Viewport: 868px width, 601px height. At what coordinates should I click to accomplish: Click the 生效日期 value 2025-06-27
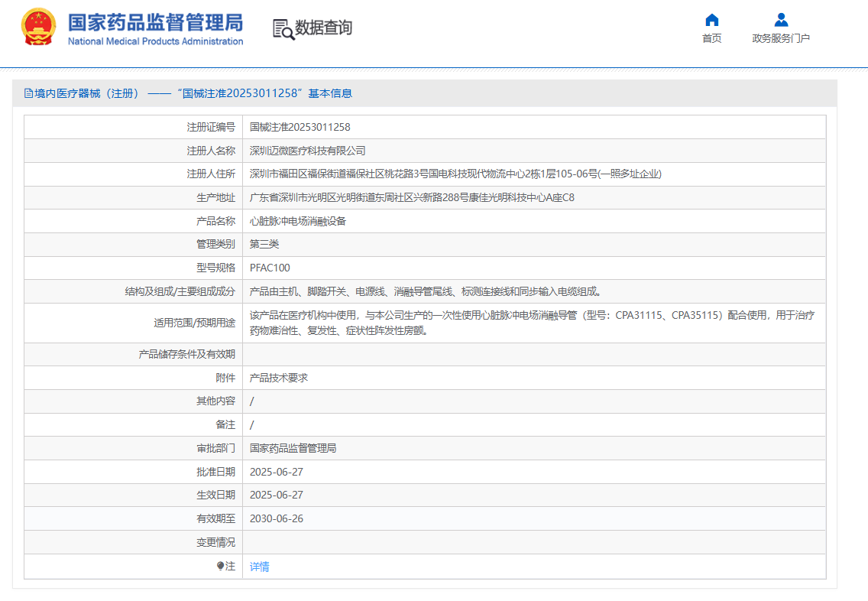277,495
